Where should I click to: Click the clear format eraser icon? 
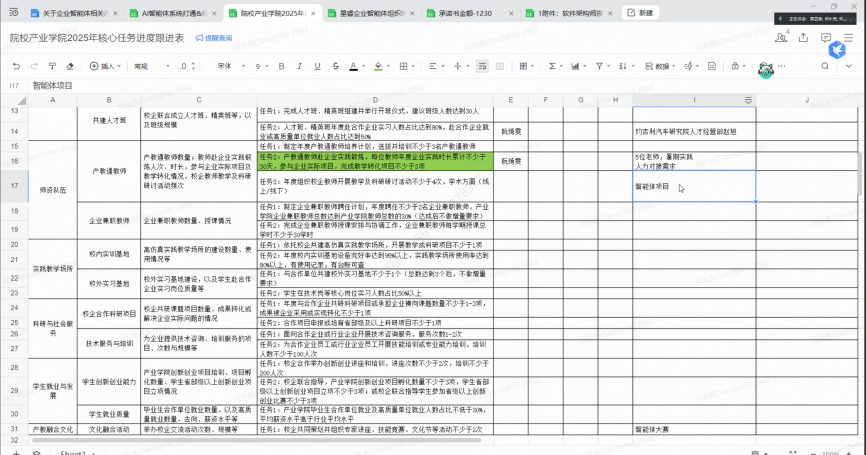coord(70,66)
